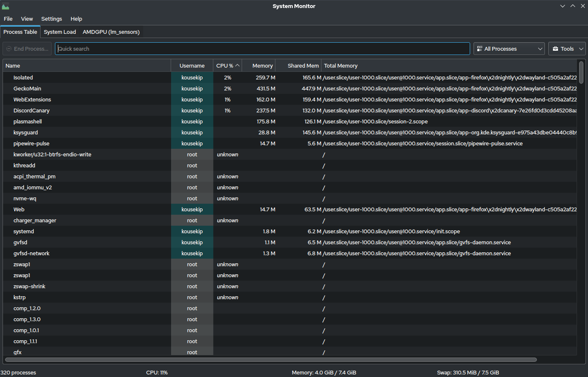Expand the Tools dropdown arrow
The width and height of the screenshot is (588, 377).
point(581,49)
